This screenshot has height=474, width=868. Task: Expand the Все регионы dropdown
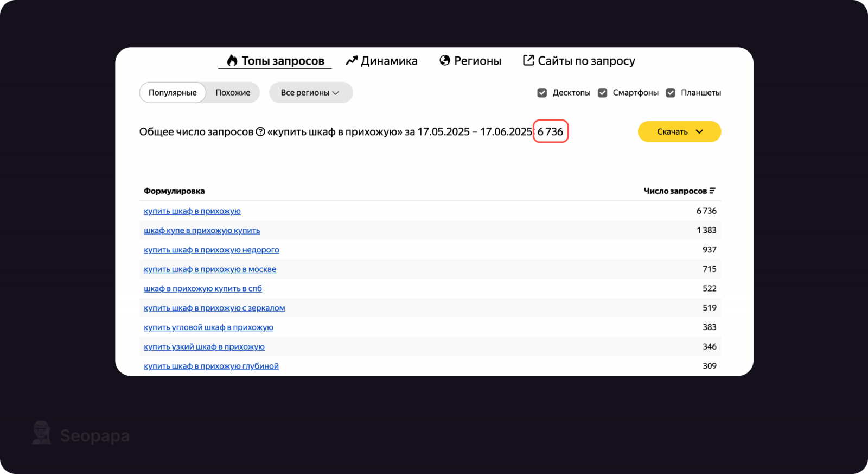[310, 93]
